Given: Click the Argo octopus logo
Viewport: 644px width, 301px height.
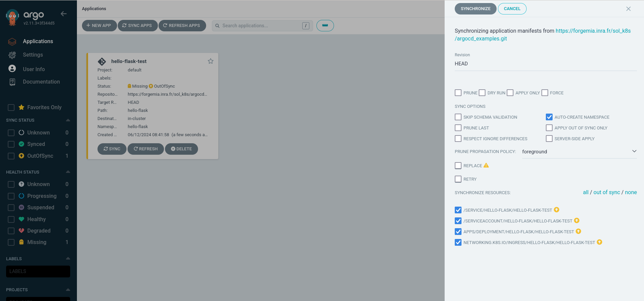Looking at the screenshot, I should pos(12,17).
